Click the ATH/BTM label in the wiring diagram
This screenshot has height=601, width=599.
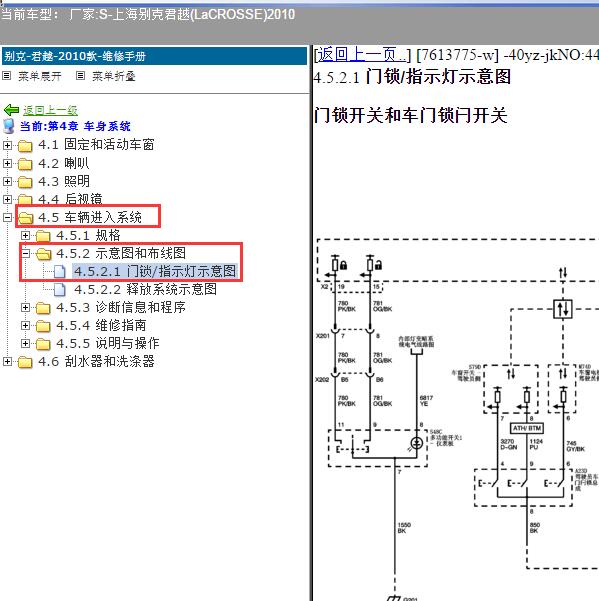click(527, 428)
